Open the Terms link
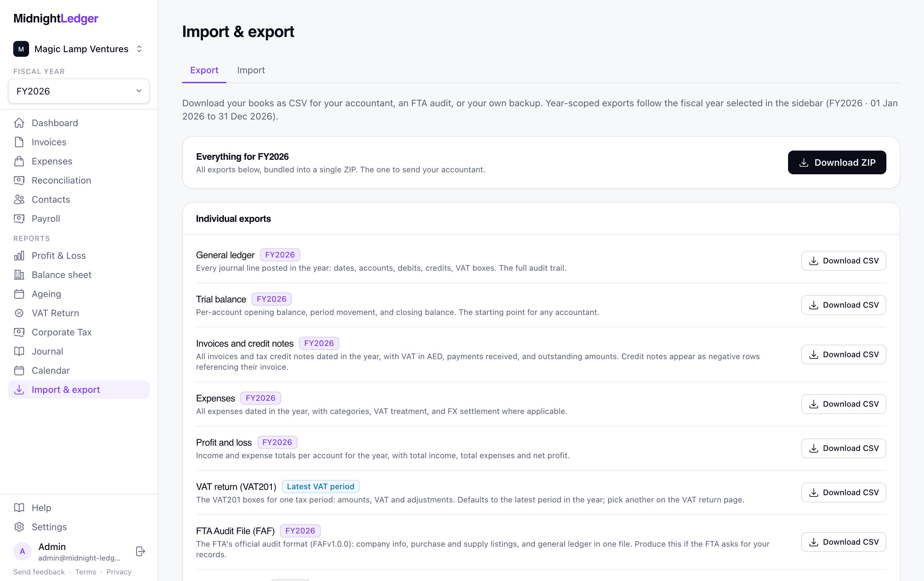924x581 pixels. pos(85,572)
